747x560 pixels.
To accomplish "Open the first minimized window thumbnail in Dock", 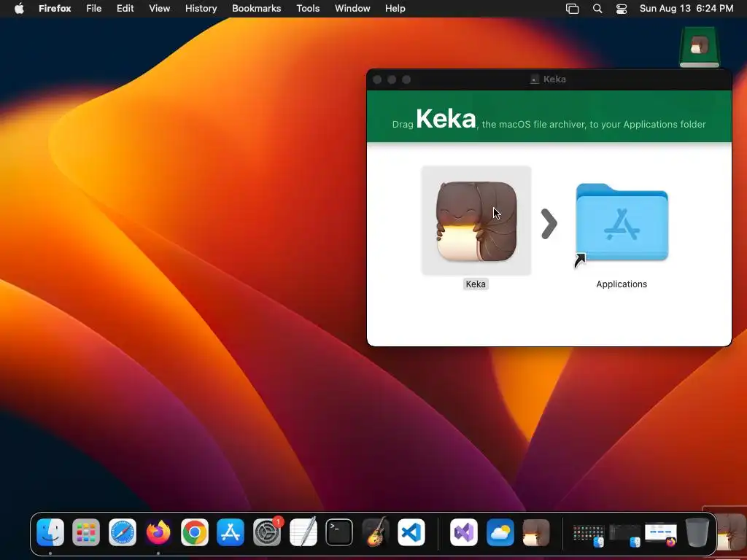I will pyautogui.click(x=589, y=534).
